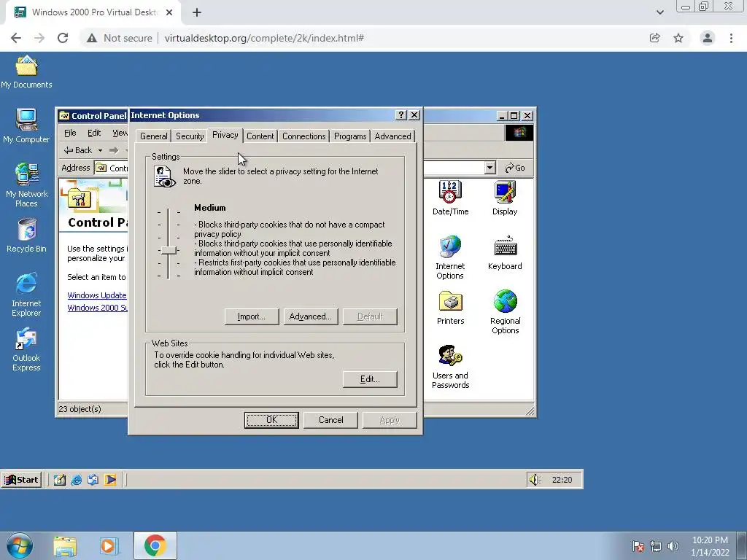The image size is (747, 560).
Task: Open the Windows Update link
Action: point(97,296)
